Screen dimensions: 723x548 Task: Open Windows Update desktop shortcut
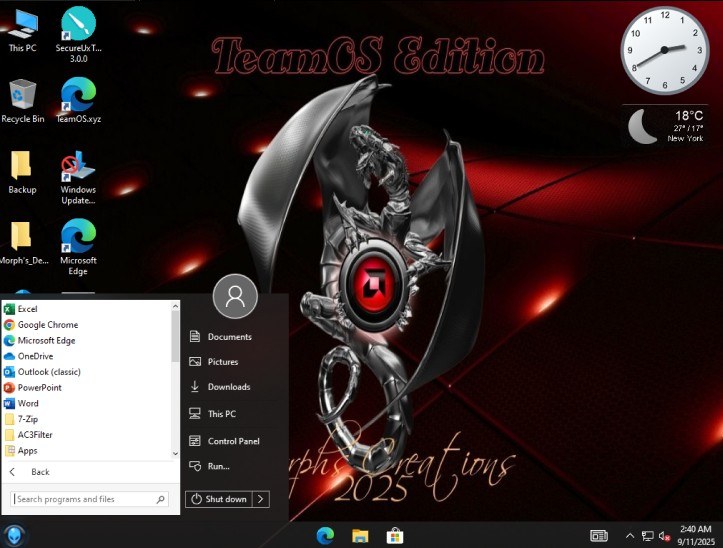(x=78, y=178)
